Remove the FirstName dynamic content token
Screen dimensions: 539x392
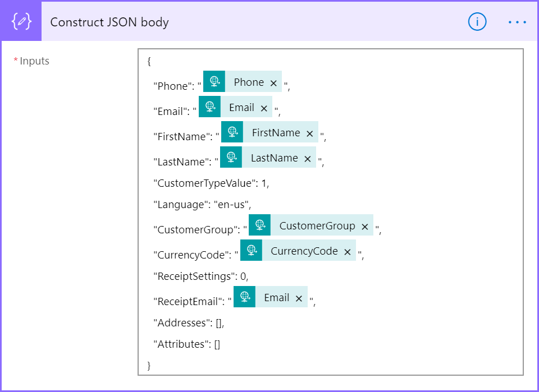coord(310,133)
